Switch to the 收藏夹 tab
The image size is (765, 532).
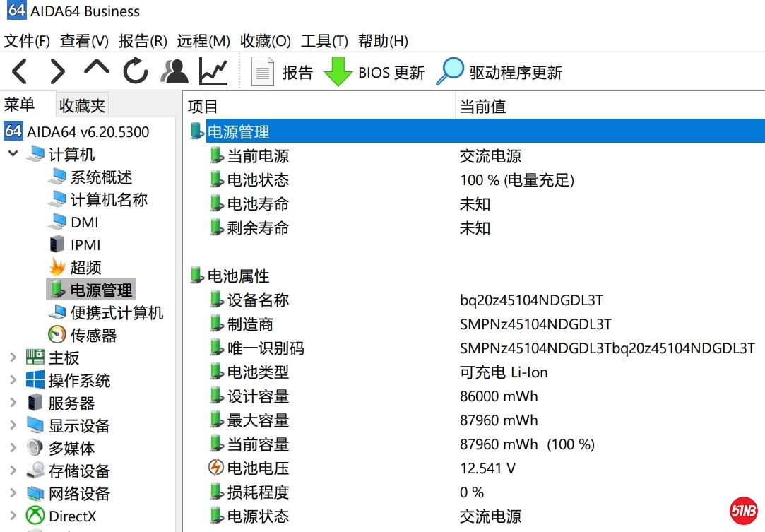click(82, 106)
